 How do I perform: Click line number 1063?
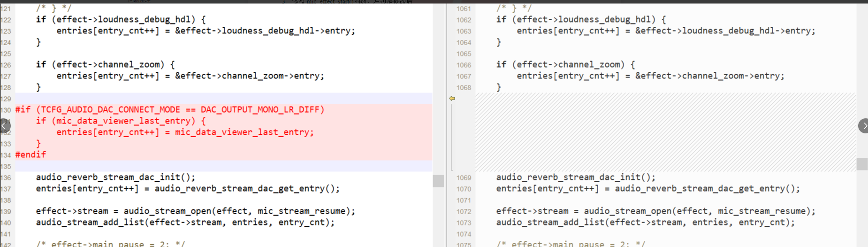pos(464,31)
